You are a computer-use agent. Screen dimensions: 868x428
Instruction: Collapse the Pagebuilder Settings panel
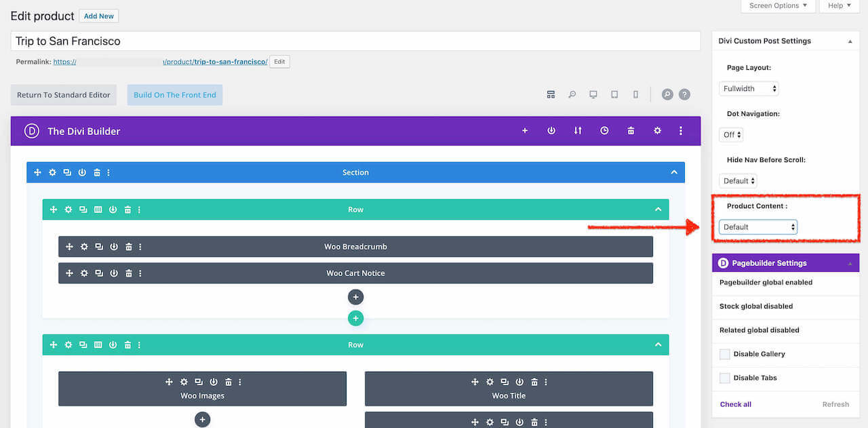pos(850,263)
